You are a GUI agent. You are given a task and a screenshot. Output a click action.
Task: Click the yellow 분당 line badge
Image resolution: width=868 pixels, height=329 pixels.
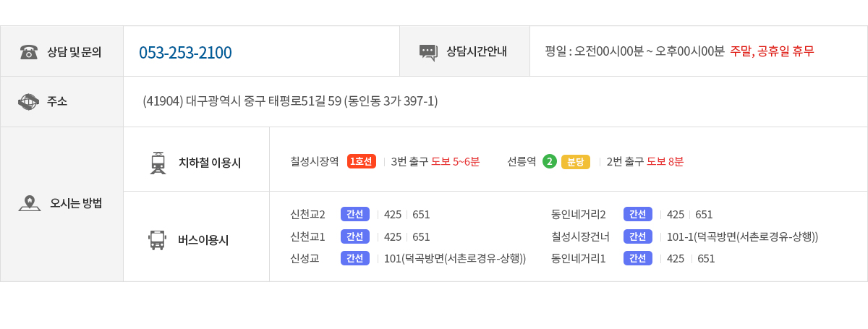click(x=576, y=162)
